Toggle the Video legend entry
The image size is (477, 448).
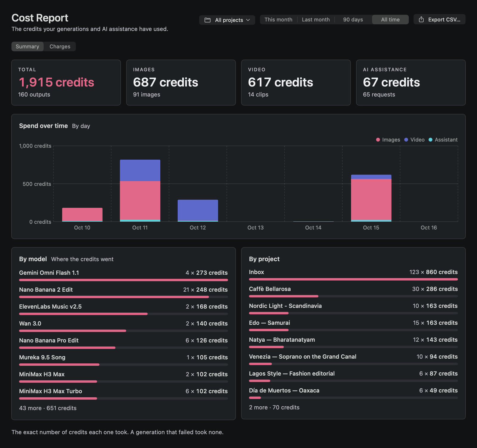pos(414,140)
